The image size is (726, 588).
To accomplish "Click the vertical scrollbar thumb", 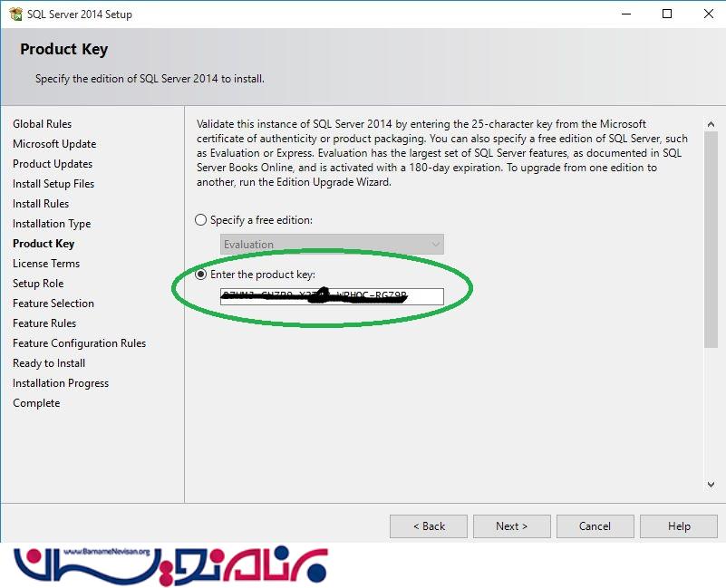I will 711,239.
